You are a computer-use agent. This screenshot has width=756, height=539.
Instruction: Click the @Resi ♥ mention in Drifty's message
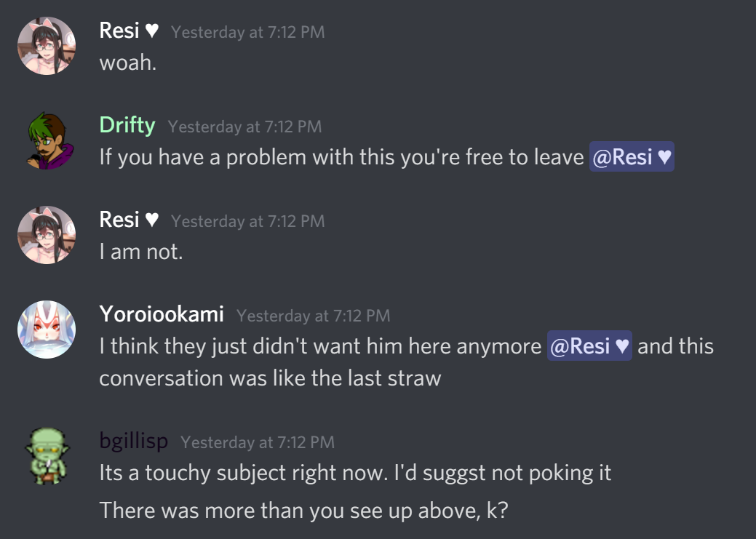(632, 157)
